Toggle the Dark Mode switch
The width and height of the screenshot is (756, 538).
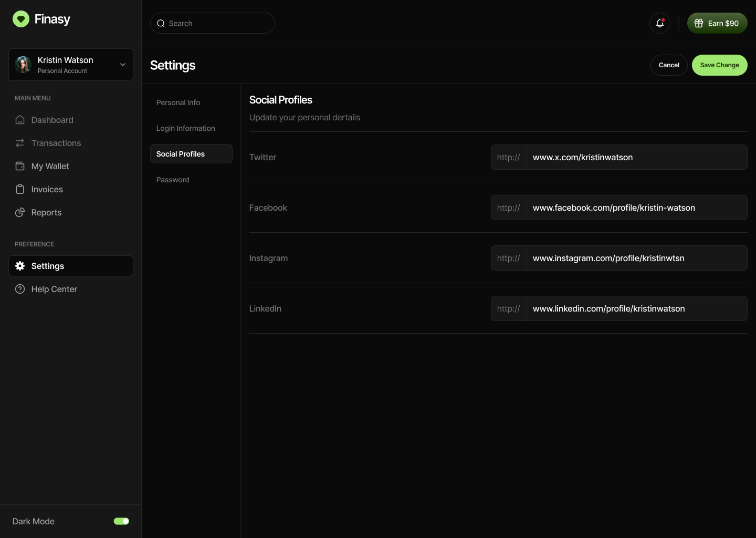pos(121,521)
